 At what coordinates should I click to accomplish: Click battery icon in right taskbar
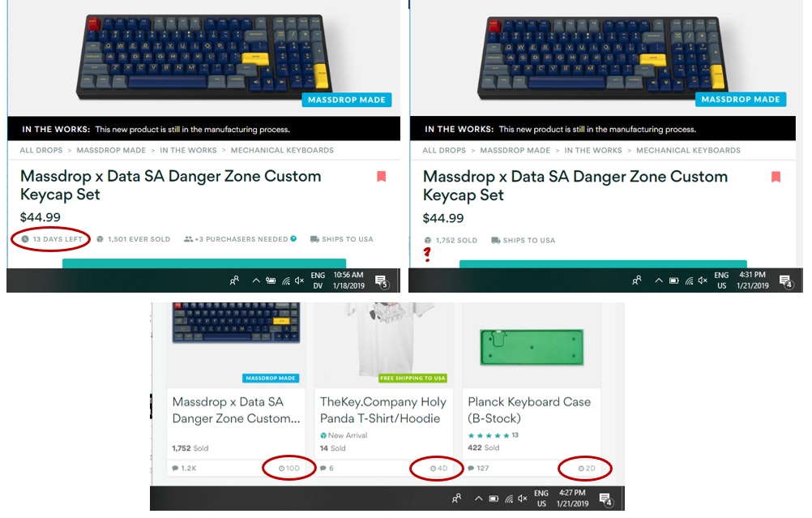pyautogui.click(x=673, y=280)
